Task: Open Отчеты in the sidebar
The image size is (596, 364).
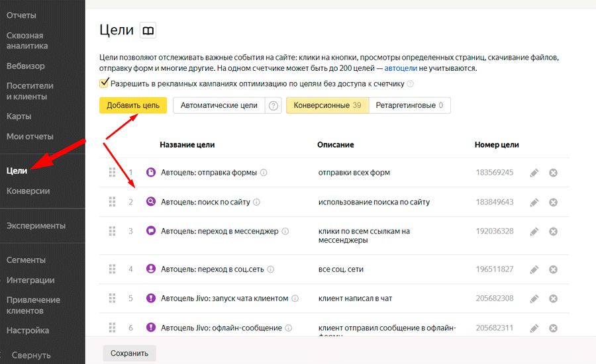Action: [x=21, y=16]
